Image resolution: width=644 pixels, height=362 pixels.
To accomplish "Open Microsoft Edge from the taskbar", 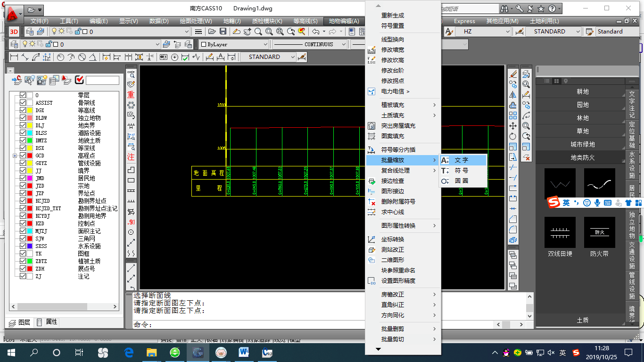I will coord(129,352).
